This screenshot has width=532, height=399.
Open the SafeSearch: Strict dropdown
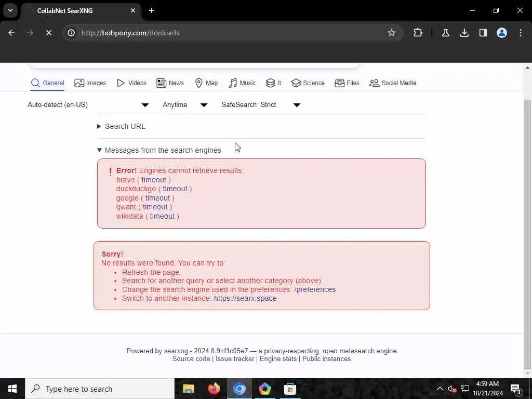[261, 105]
